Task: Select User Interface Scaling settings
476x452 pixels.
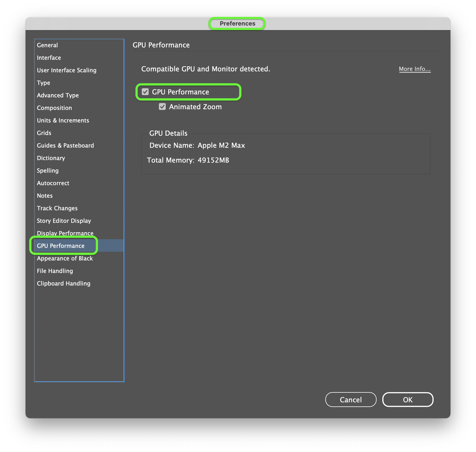Action: tap(67, 70)
